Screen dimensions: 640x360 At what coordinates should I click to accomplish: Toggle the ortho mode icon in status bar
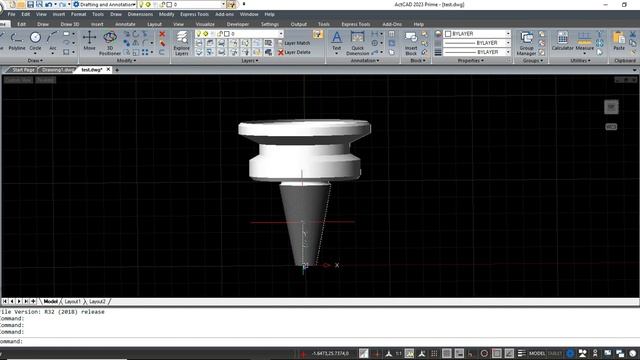tap(471, 353)
